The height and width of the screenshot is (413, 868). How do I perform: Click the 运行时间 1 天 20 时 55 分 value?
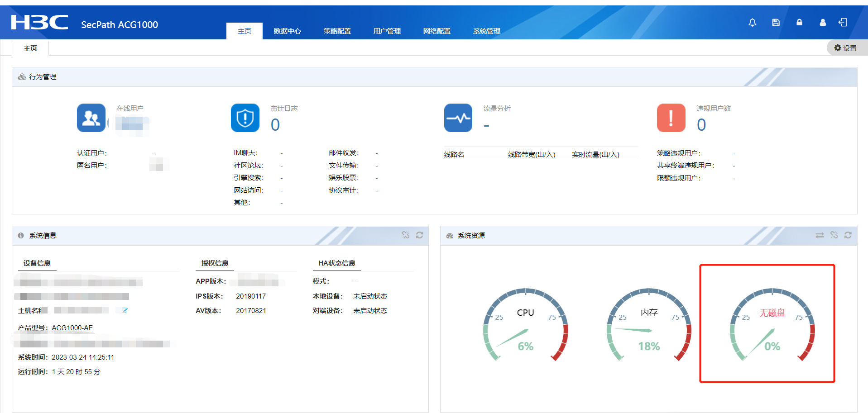(76, 372)
